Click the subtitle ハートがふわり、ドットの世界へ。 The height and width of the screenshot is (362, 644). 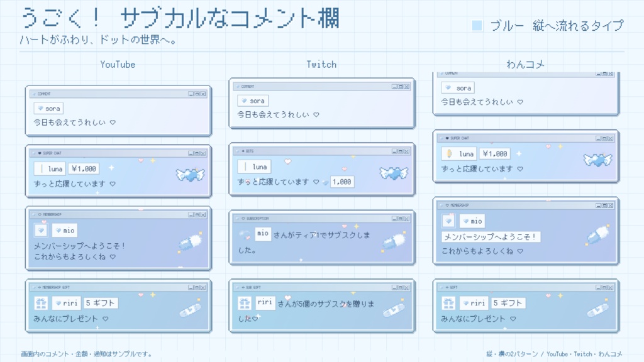click(98, 40)
